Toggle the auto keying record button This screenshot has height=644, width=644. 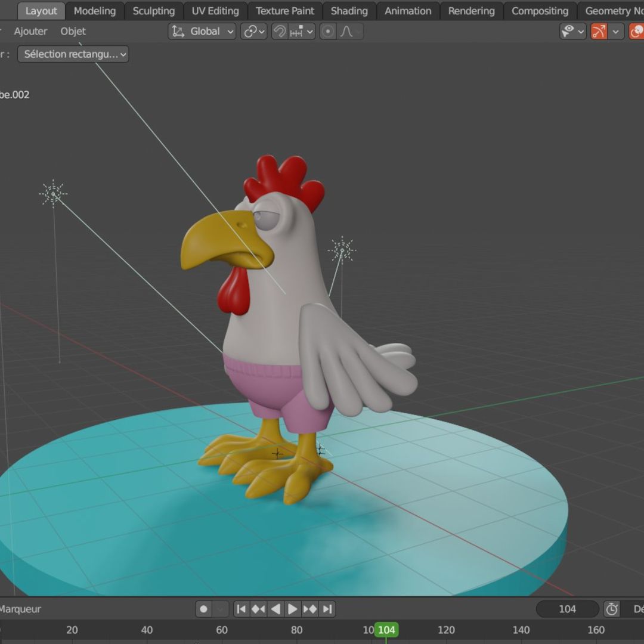(x=204, y=609)
